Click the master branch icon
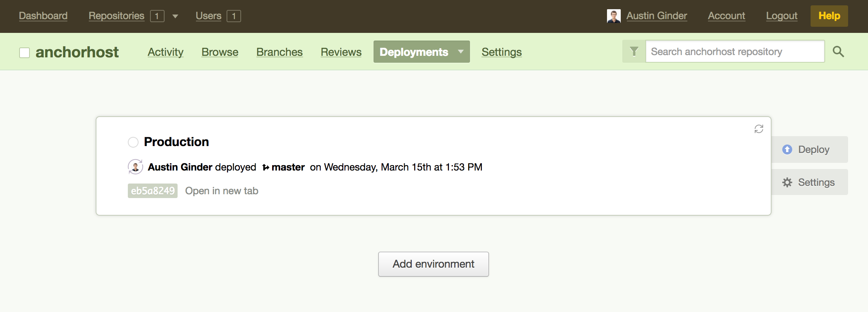This screenshot has height=312, width=868. click(266, 167)
